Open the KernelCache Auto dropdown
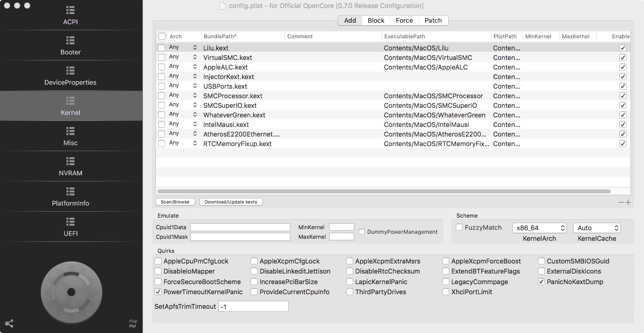This screenshot has width=644, height=333. [597, 228]
